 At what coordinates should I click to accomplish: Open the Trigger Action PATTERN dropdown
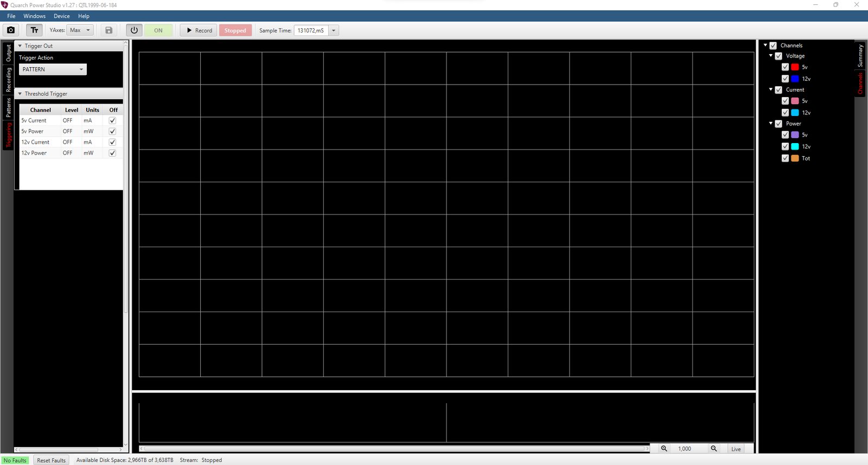pyautogui.click(x=53, y=69)
